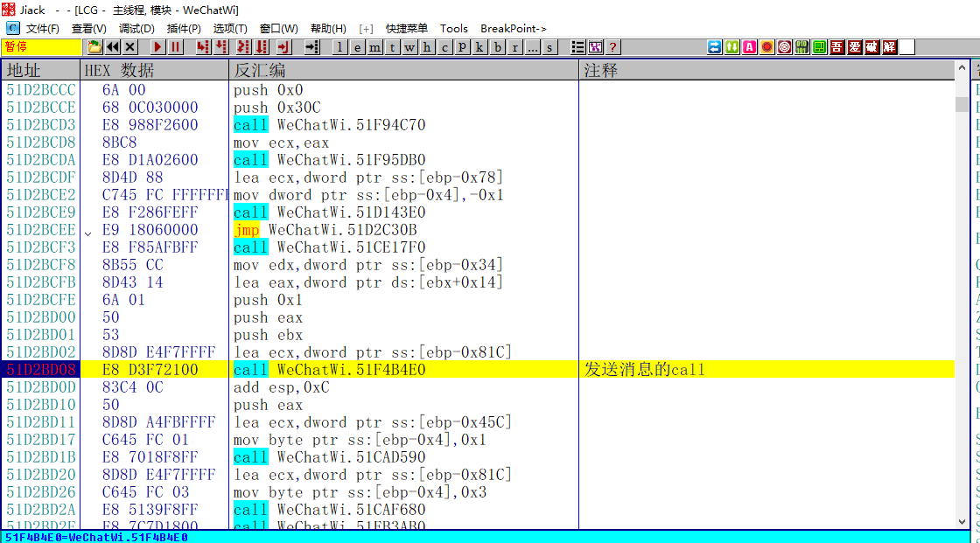The image size is (980, 543).
Task: Open the 文件(F) menu
Action: tap(43, 29)
